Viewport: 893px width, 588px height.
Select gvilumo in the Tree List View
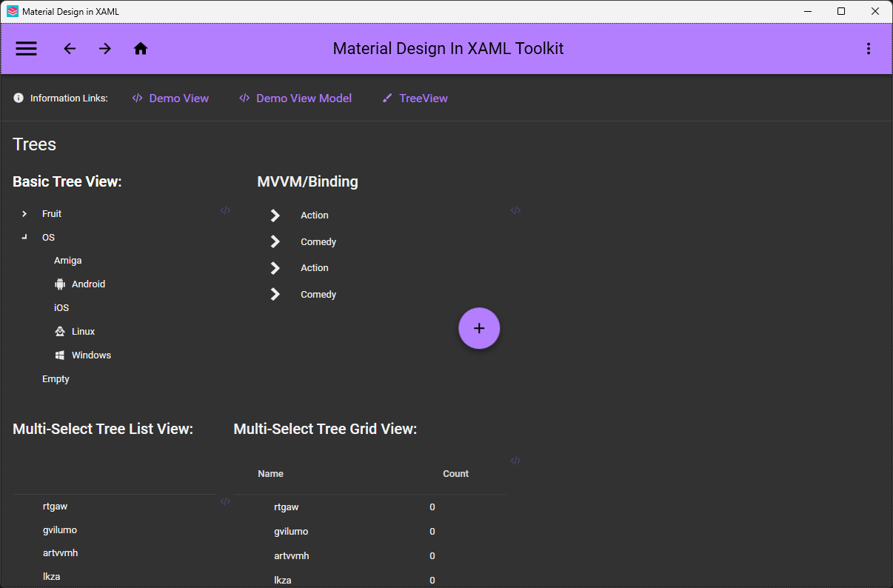point(60,530)
